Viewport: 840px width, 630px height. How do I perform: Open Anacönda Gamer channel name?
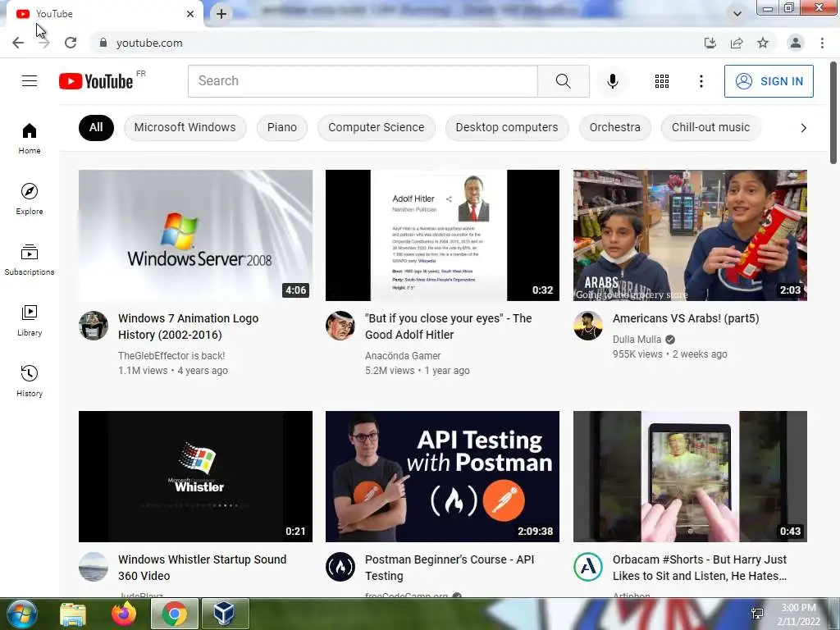[x=403, y=356]
